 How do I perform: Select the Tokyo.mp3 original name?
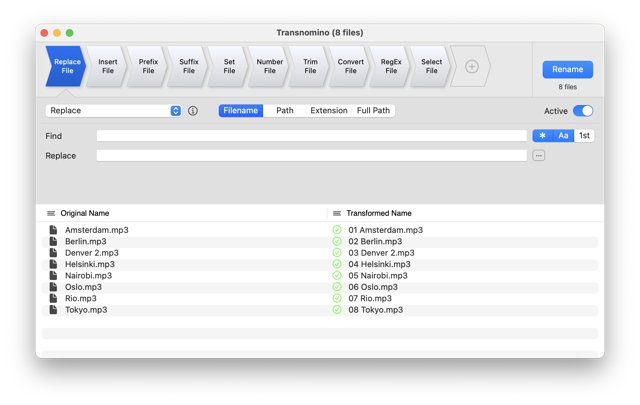(86, 310)
